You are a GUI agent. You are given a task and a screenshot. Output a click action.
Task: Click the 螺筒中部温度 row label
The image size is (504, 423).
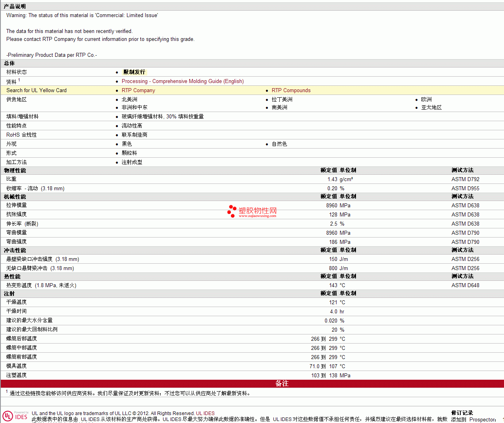tap(22, 348)
